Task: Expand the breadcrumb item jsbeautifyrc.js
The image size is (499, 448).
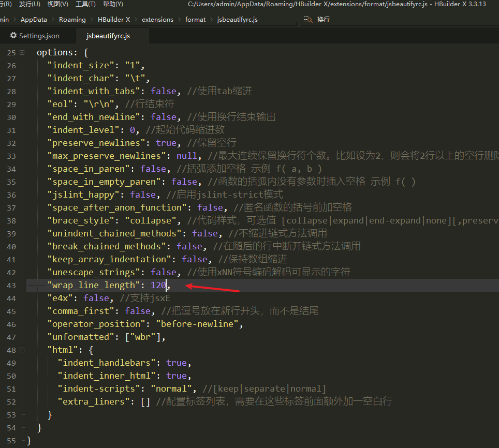Action: pyautogui.click(x=237, y=19)
